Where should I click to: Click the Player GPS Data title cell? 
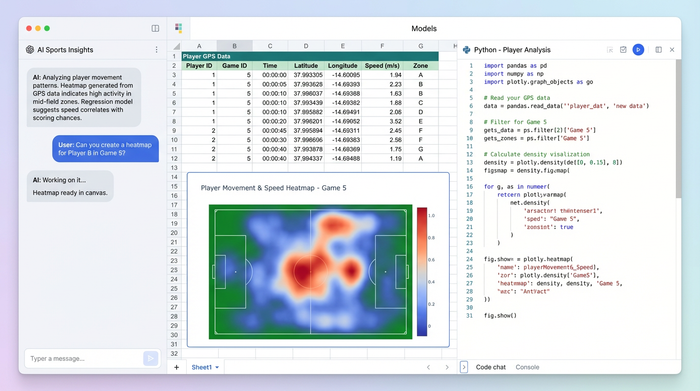point(310,56)
